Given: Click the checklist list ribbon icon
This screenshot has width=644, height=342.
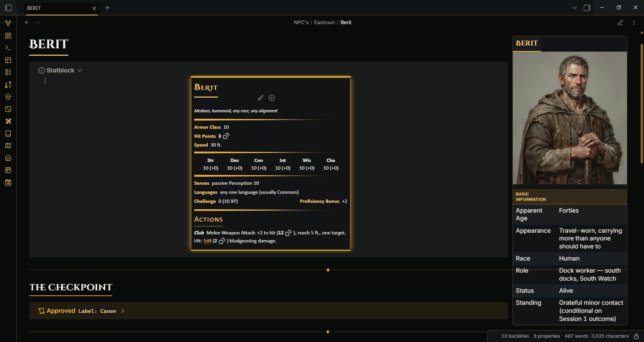Looking at the screenshot, I should point(8,72).
